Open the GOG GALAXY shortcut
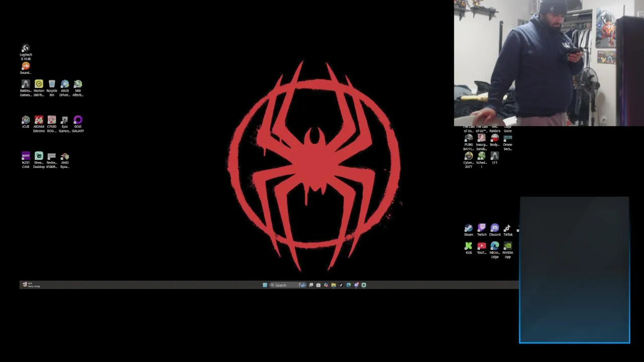Image resolution: width=644 pixels, height=362 pixels. [78, 124]
